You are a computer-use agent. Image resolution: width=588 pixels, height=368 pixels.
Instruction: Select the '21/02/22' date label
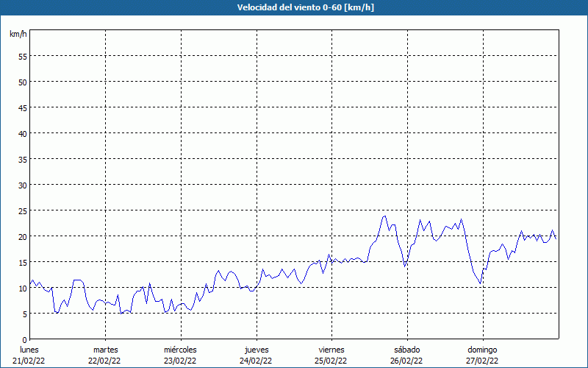(29, 361)
